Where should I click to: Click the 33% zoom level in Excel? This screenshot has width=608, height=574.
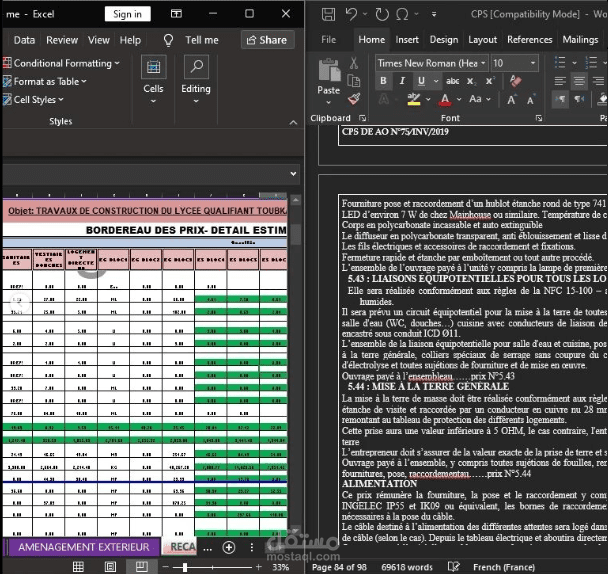280,567
